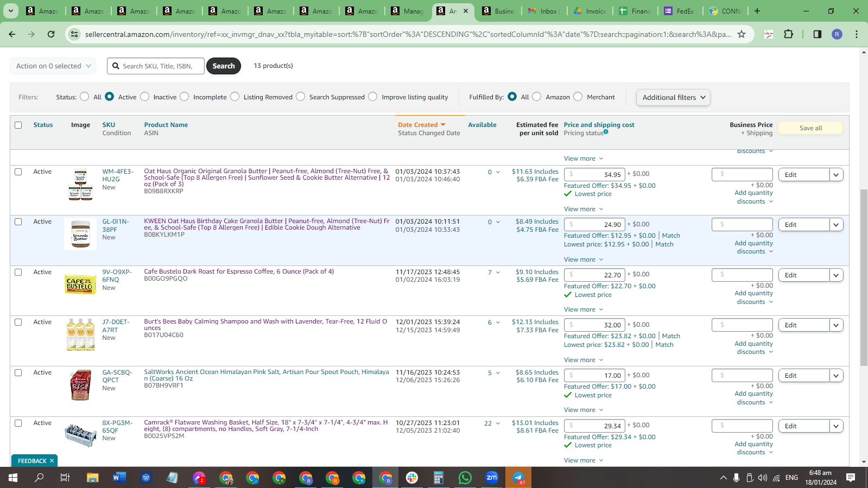The height and width of the screenshot is (488, 868).
Task: Click the price field showing 22.70
Action: (x=595, y=275)
